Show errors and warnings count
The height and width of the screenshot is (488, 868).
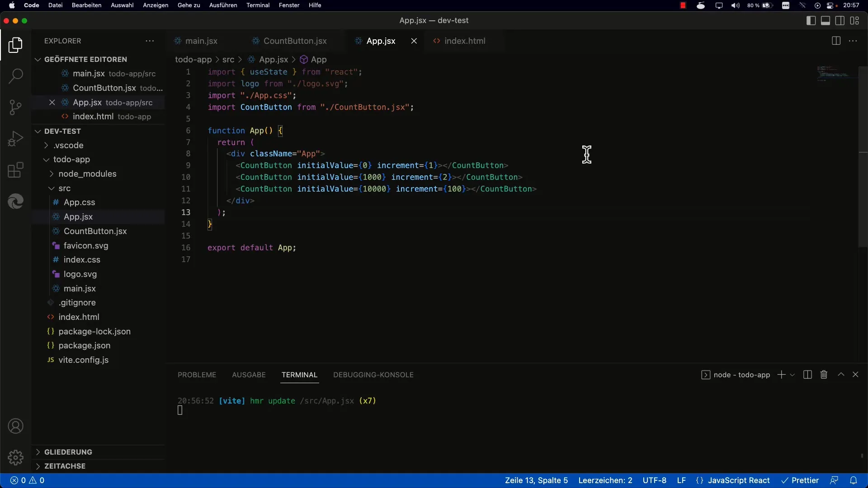pyautogui.click(x=28, y=480)
